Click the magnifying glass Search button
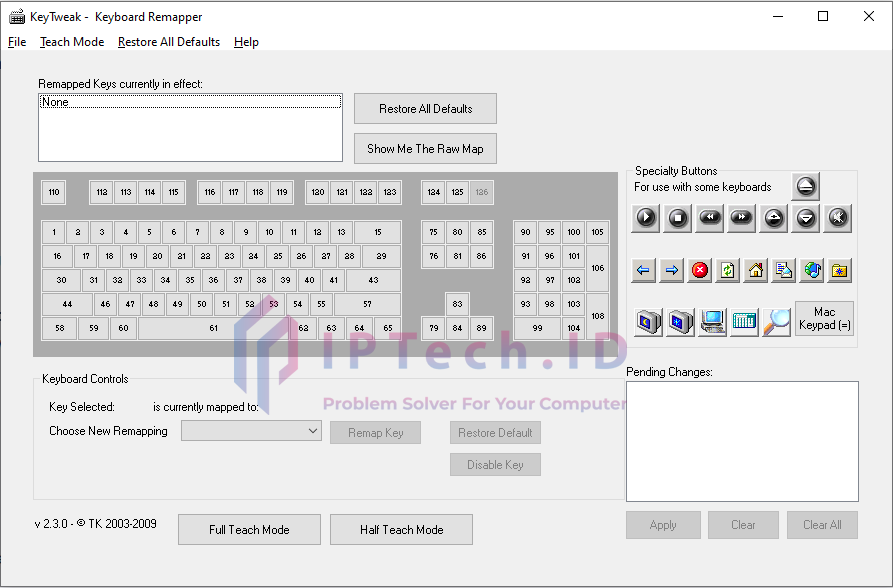 [x=776, y=322]
